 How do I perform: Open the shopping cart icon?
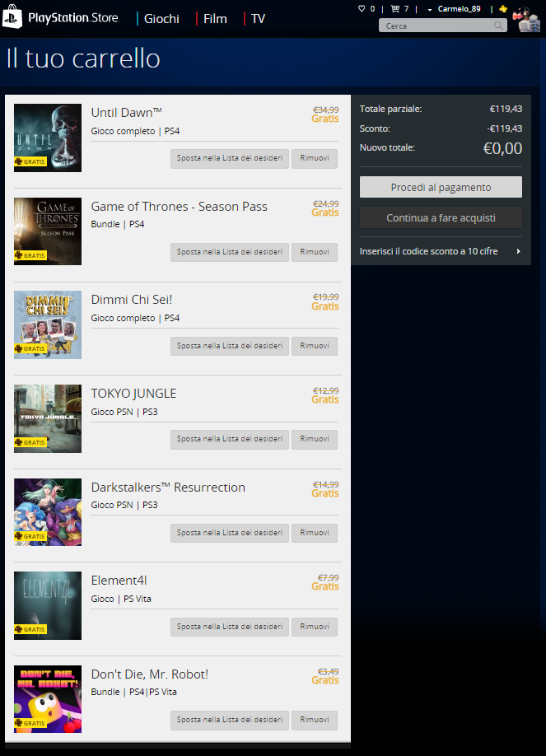tap(395, 9)
